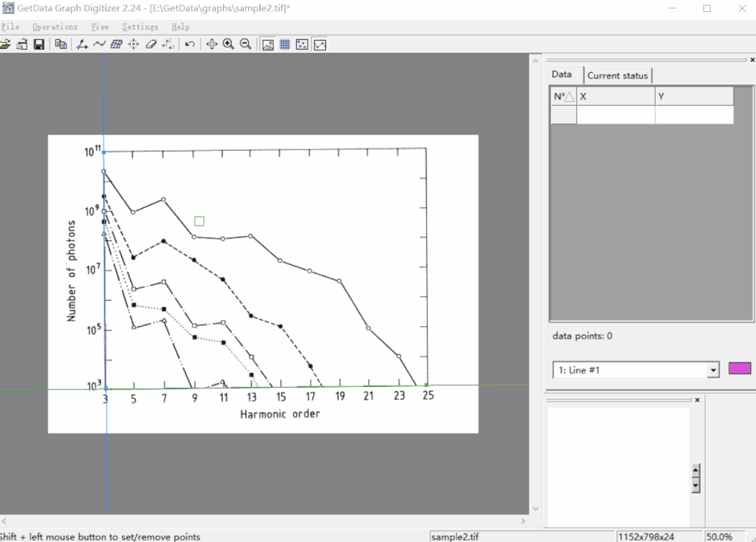Switch to the Current status tab

pyautogui.click(x=617, y=75)
